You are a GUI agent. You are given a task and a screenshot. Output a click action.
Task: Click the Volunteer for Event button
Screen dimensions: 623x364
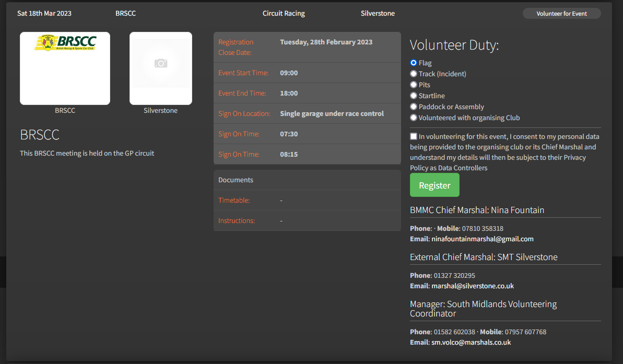pyautogui.click(x=561, y=14)
